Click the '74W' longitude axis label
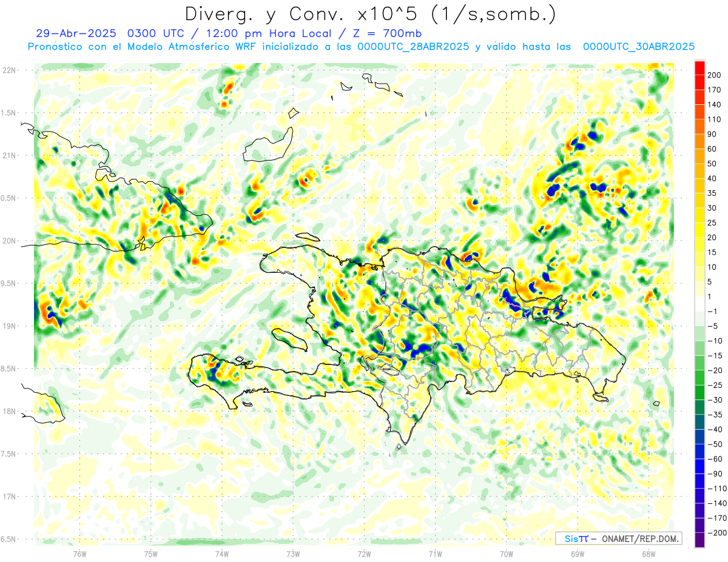This screenshot has height=562, width=728. (x=222, y=553)
